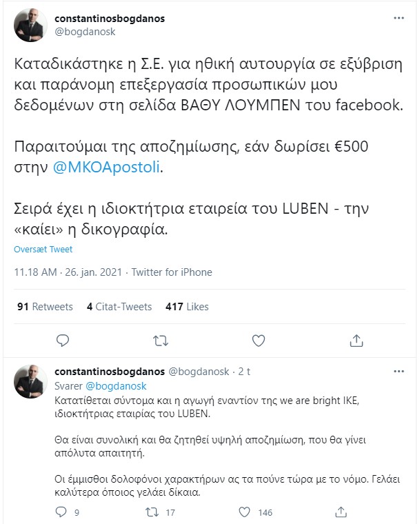The image size is (420, 524).
Task: Open reply tweet author profile picture
Action: (x=31, y=381)
